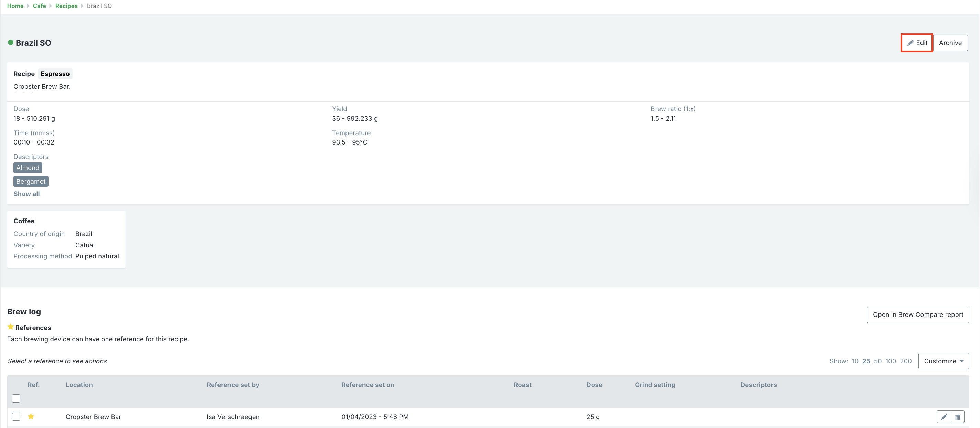Sort by Dose column header
This screenshot has width=980, height=428.
point(594,385)
